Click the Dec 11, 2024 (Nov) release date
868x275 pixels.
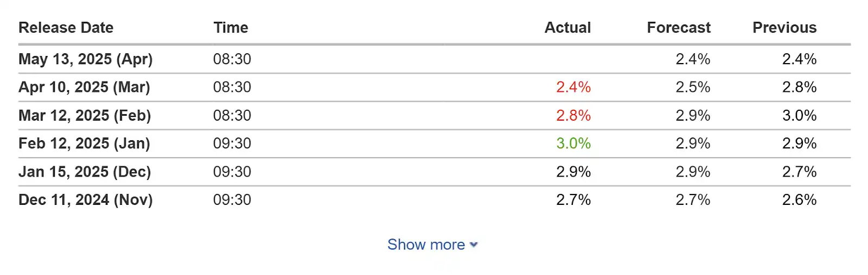coord(85,200)
